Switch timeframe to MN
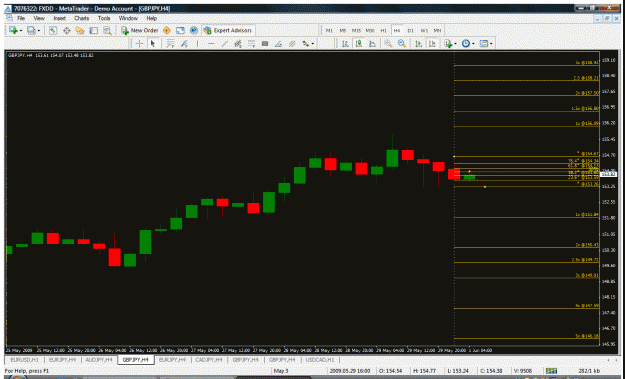The width and height of the screenshot is (625, 379). click(x=437, y=31)
